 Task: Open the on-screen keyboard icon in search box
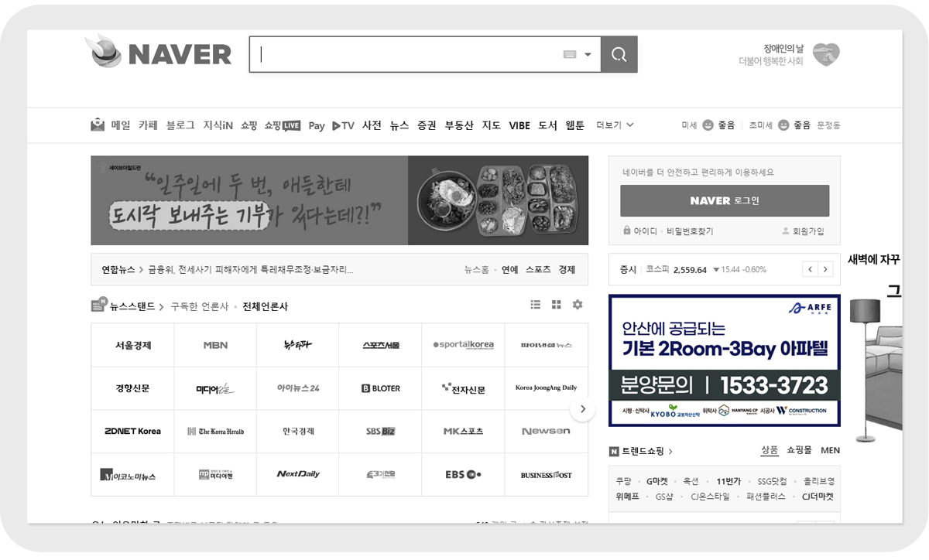[570, 54]
